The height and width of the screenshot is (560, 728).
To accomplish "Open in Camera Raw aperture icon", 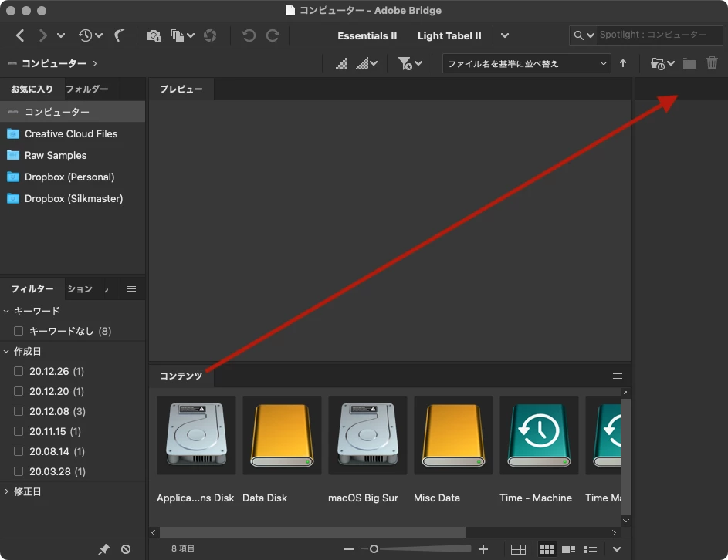I will [210, 35].
